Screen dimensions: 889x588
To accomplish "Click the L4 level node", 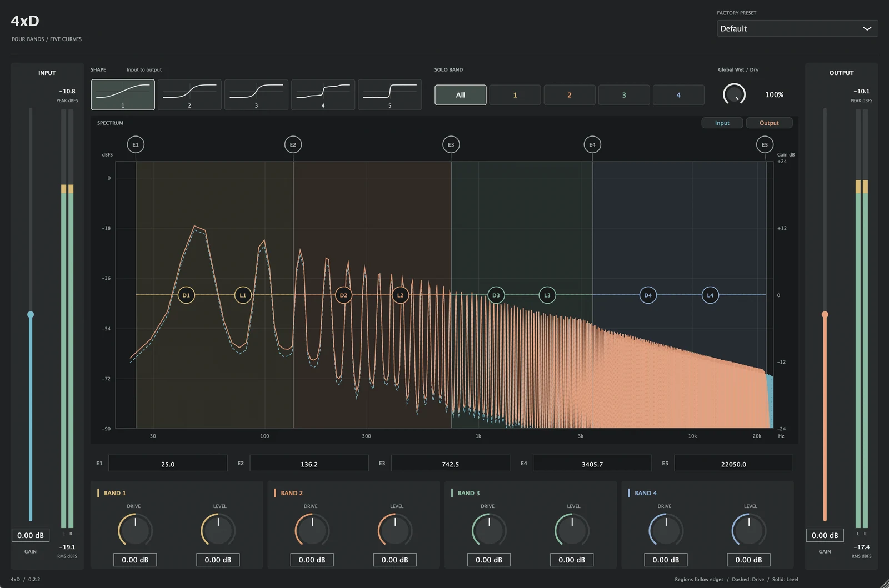I will [710, 295].
